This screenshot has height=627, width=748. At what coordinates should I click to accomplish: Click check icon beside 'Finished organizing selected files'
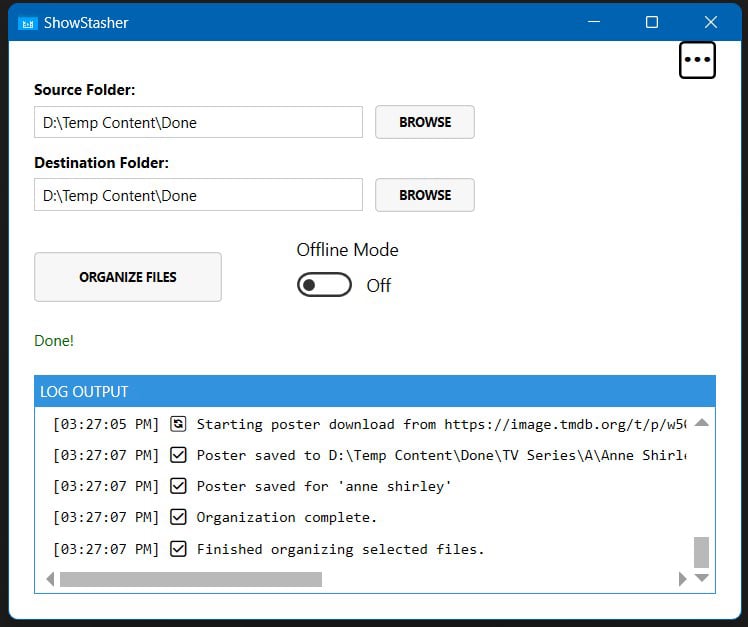pyautogui.click(x=178, y=549)
